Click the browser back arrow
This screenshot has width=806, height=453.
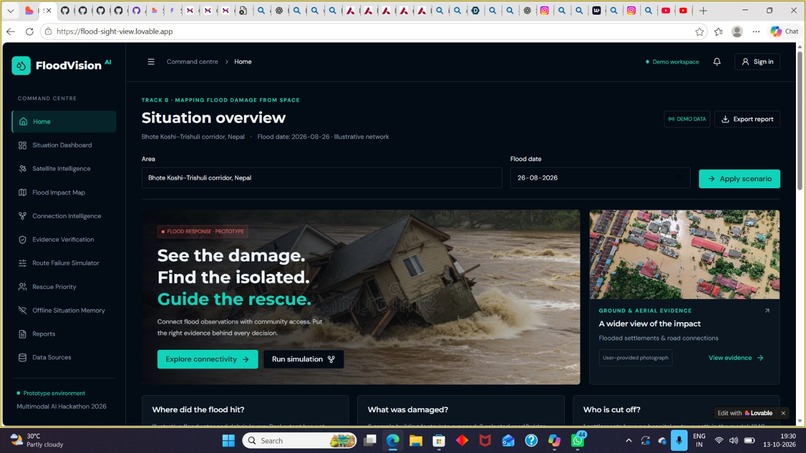(x=11, y=31)
